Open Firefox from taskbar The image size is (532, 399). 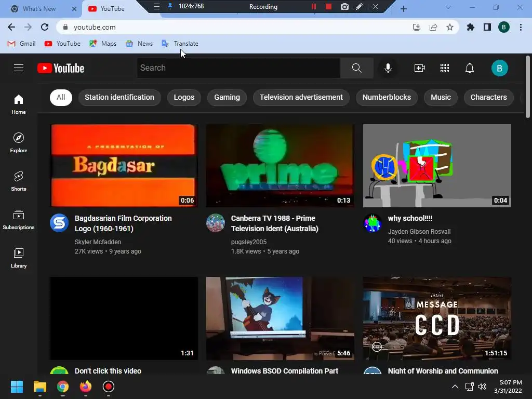[86, 387]
